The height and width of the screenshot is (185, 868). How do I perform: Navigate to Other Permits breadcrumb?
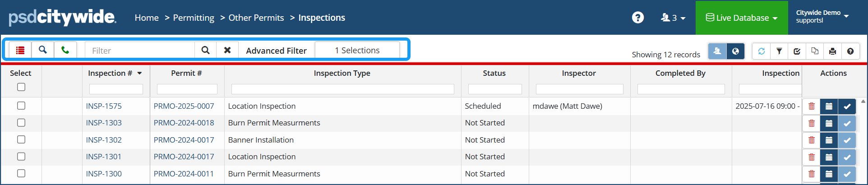coord(256,18)
